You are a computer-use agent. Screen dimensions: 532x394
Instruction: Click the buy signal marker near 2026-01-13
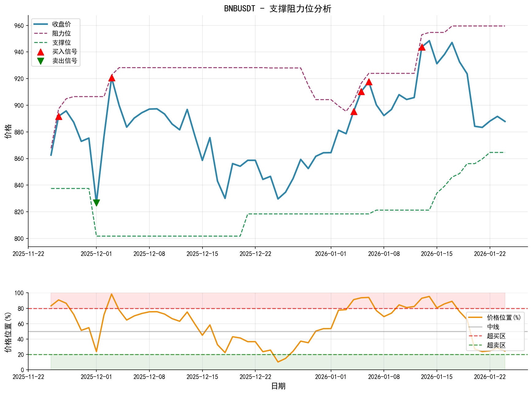pyautogui.click(x=422, y=48)
